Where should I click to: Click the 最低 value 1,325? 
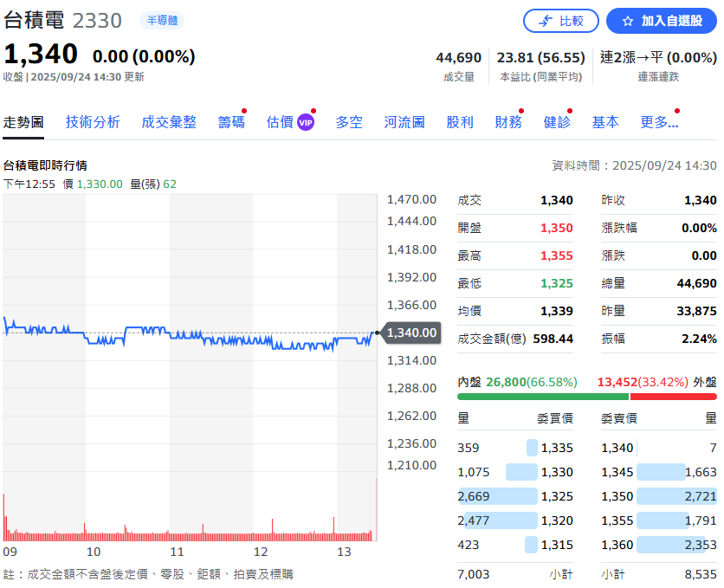[x=556, y=283]
